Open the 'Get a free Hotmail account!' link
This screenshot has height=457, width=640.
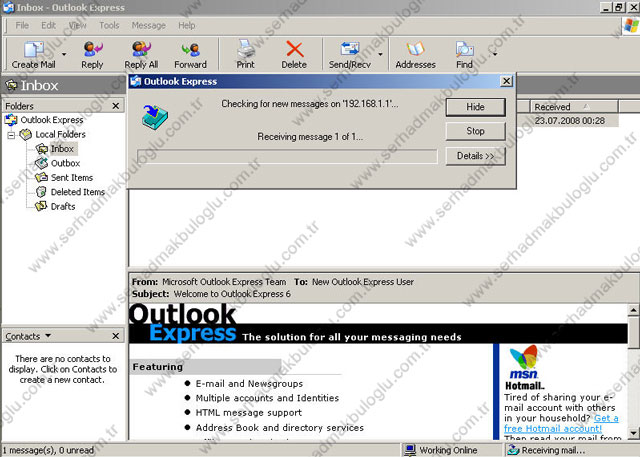click(561, 423)
